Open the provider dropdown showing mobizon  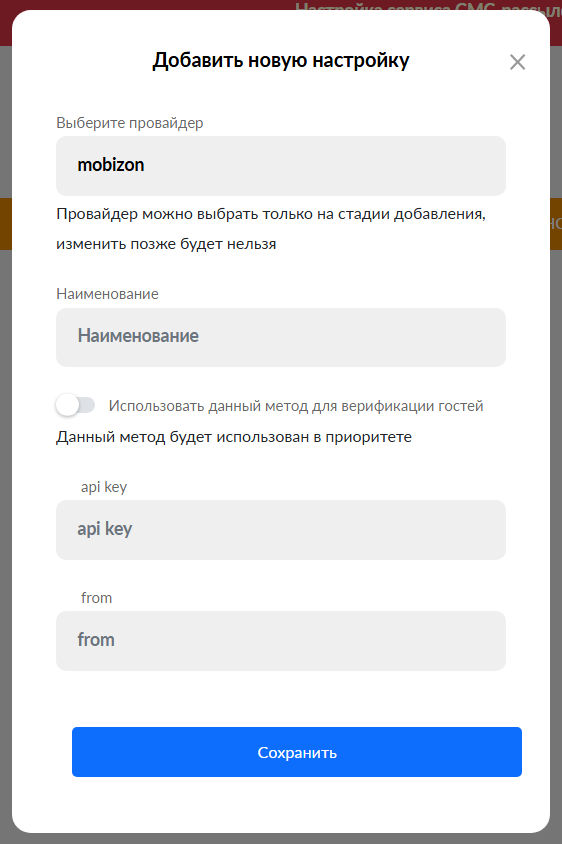(280, 165)
